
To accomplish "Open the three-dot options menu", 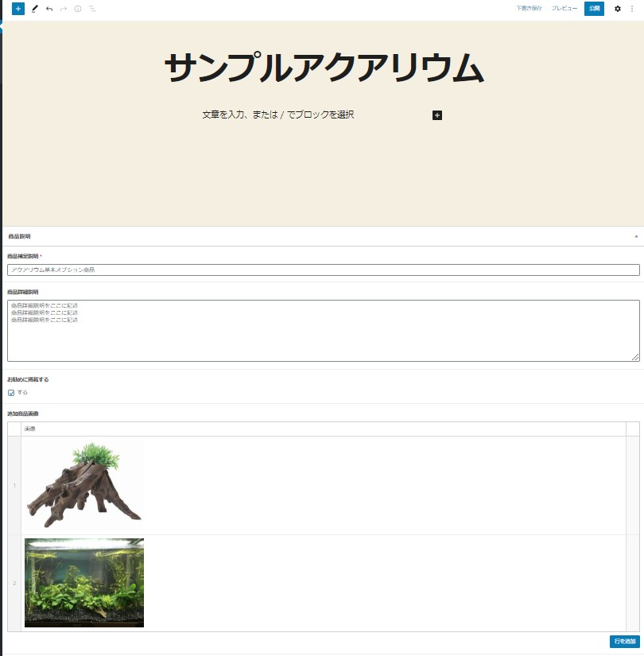I will (x=632, y=9).
